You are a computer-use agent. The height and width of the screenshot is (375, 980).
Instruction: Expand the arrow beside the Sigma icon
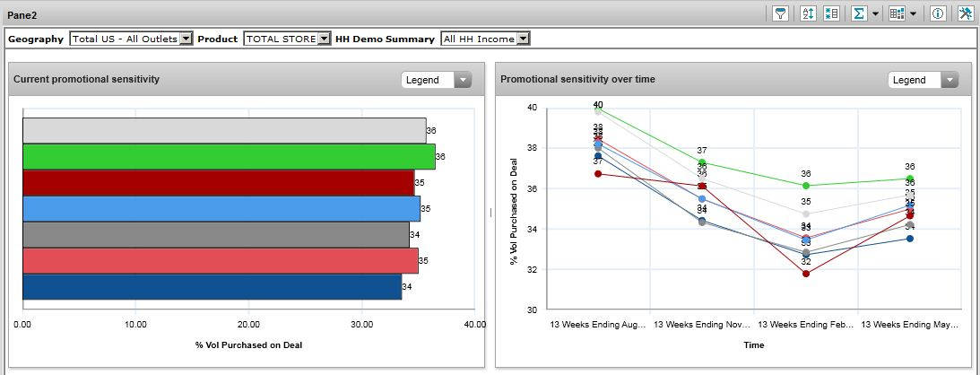pos(874,13)
